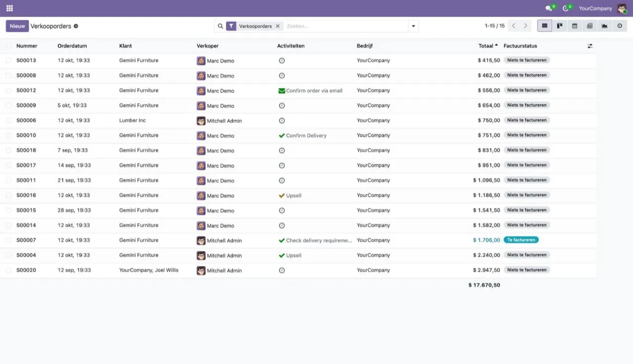Click the activity clock for order S00013

282,61
